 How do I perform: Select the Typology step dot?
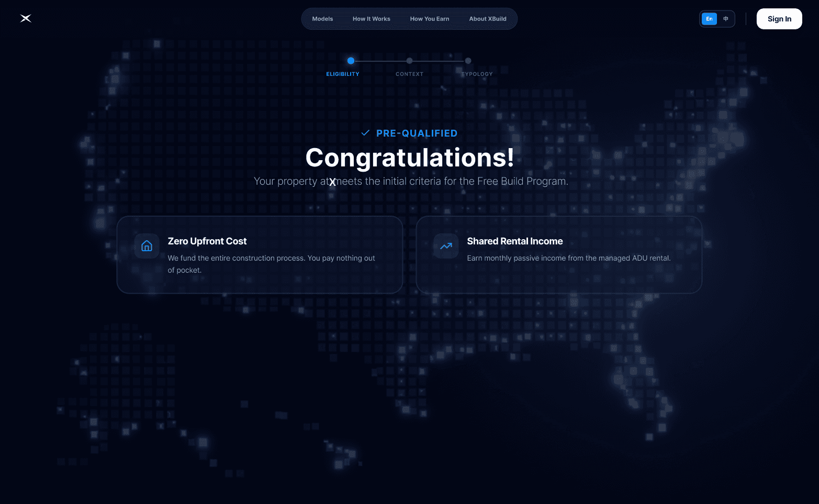click(468, 61)
